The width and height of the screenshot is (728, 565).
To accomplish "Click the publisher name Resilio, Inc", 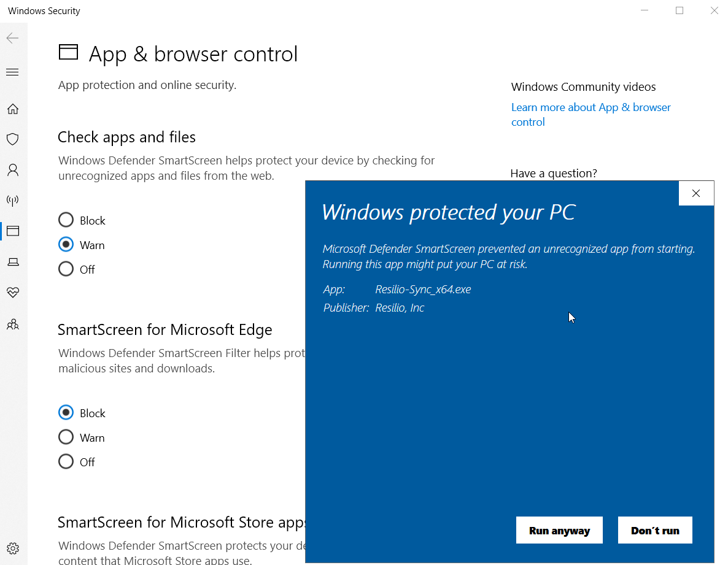I will click(400, 308).
